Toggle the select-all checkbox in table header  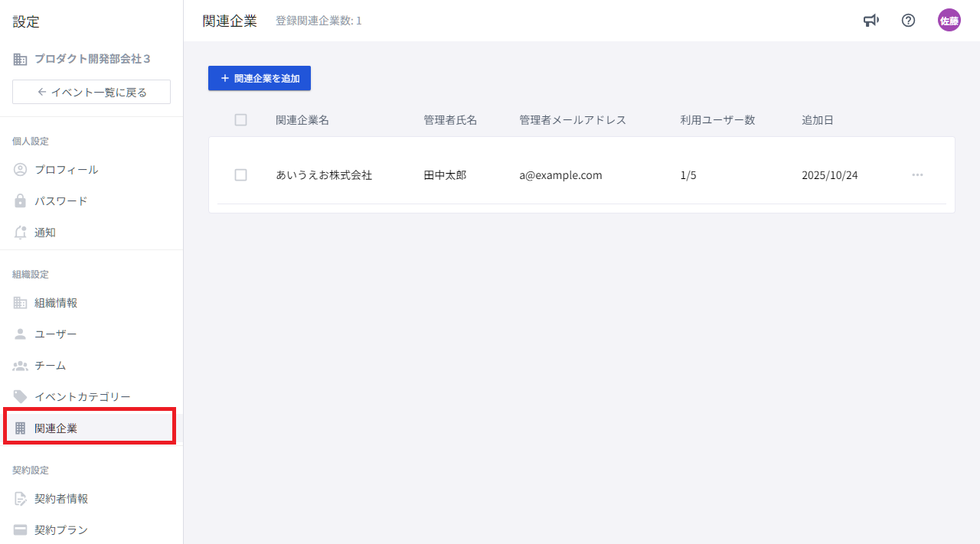[x=240, y=120]
